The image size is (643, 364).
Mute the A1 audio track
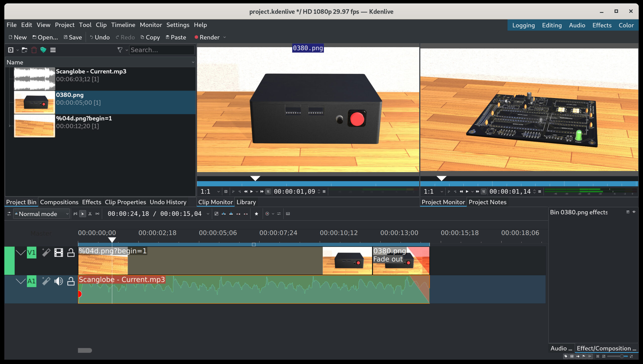coord(59,281)
